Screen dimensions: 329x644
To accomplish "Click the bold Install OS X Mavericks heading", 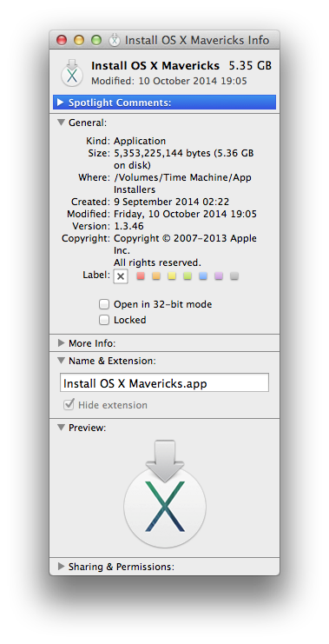I will pyautogui.click(x=155, y=66).
